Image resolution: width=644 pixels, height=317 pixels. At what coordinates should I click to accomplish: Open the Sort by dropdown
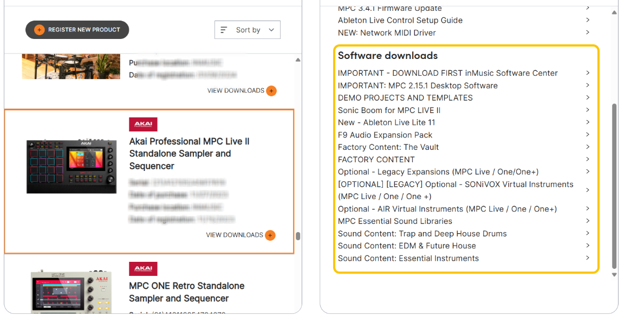pos(247,30)
